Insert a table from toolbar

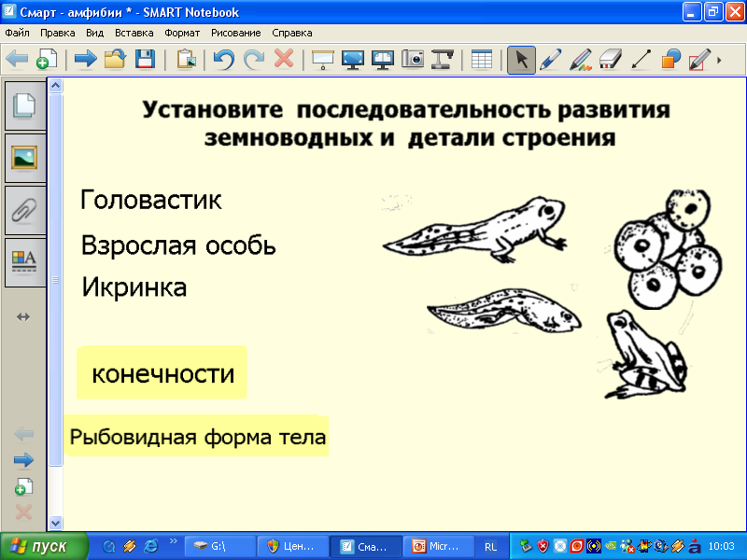coord(481,60)
